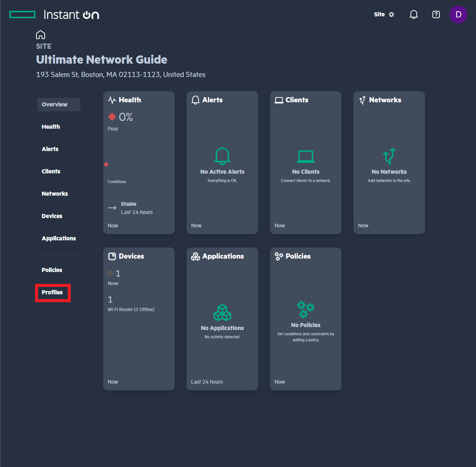The image size is (476, 467).
Task: Click the 193 Salem St address line
Action: [x=121, y=75]
